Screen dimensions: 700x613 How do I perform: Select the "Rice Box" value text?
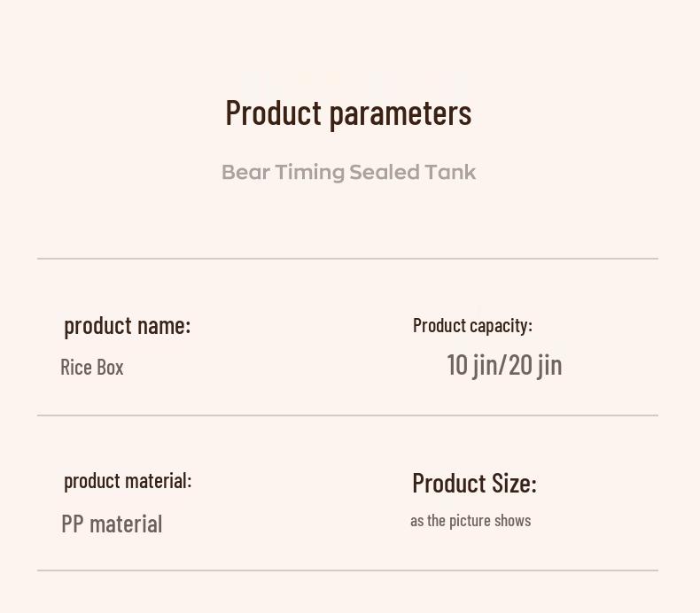coord(92,368)
